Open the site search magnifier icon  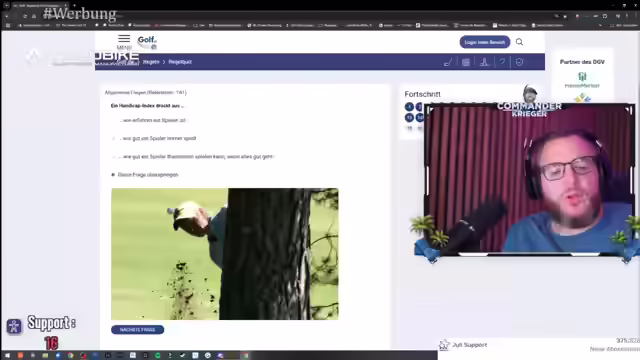519,42
